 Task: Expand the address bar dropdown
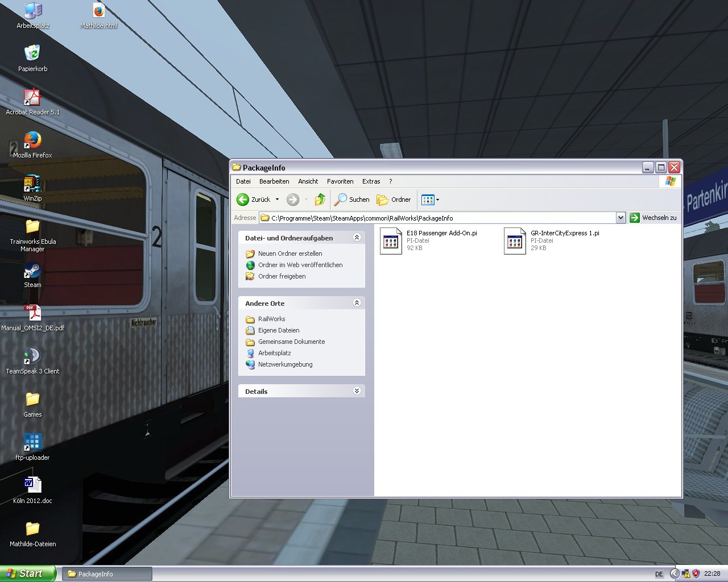(621, 218)
